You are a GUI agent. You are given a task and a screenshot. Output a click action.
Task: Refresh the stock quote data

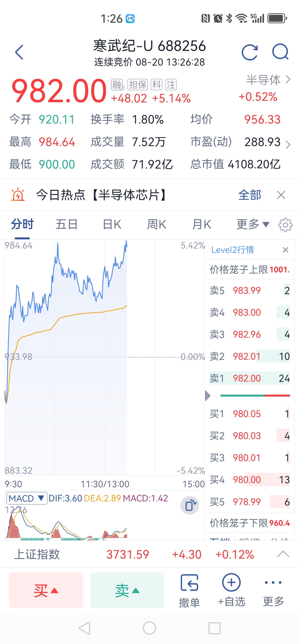coord(249,52)
